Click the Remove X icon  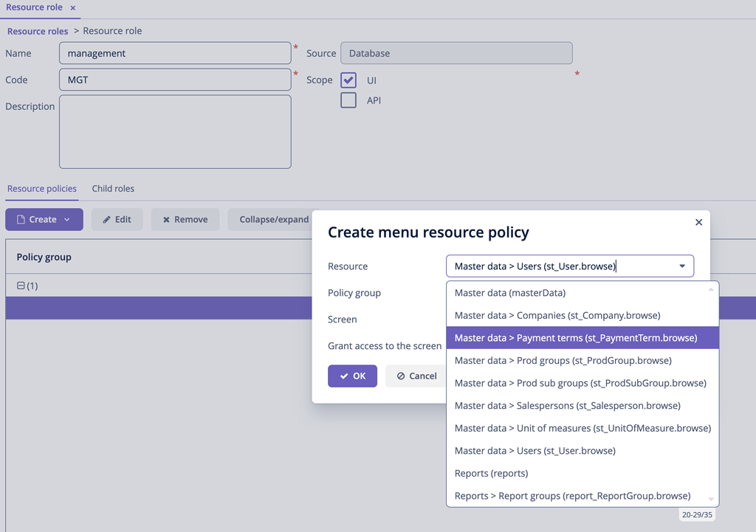[166, 219]
